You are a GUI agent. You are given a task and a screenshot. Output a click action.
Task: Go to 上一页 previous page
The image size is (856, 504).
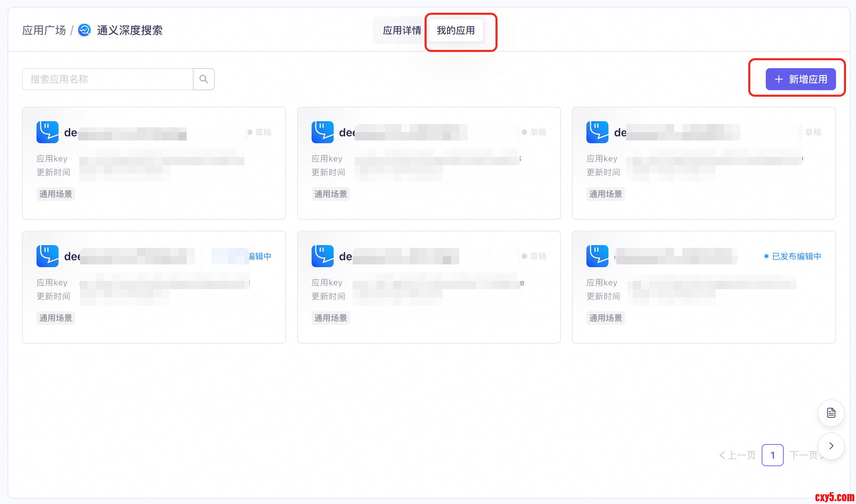pos(737,455)
